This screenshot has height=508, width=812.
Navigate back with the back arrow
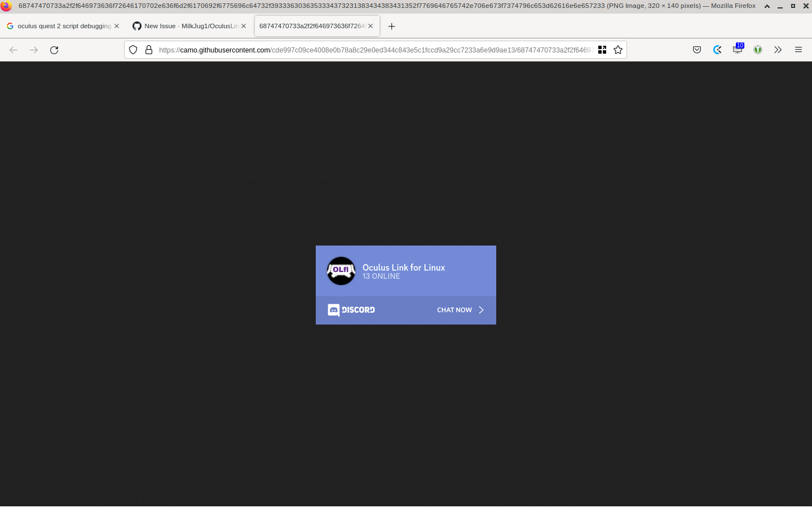coord(14,50)
